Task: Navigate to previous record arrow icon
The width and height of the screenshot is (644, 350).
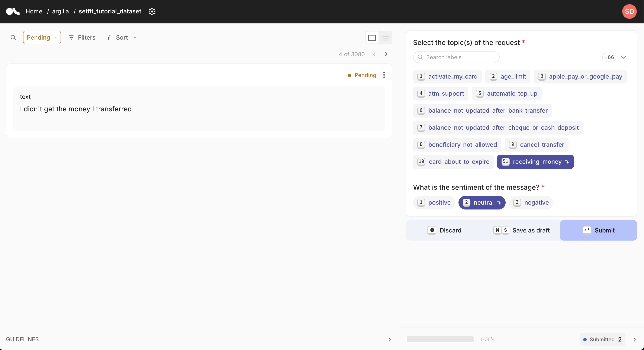Action: tap(374, 54)
